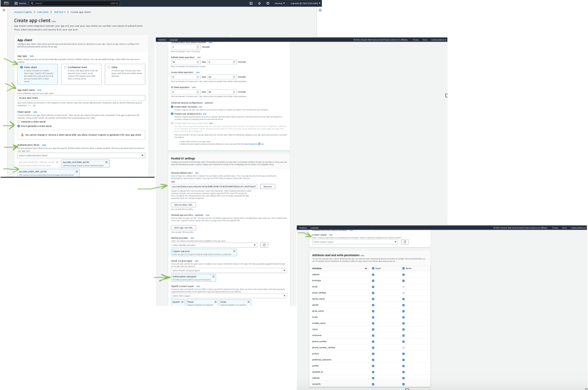Toggle the Read header select-all checkbox

[373, 268]
